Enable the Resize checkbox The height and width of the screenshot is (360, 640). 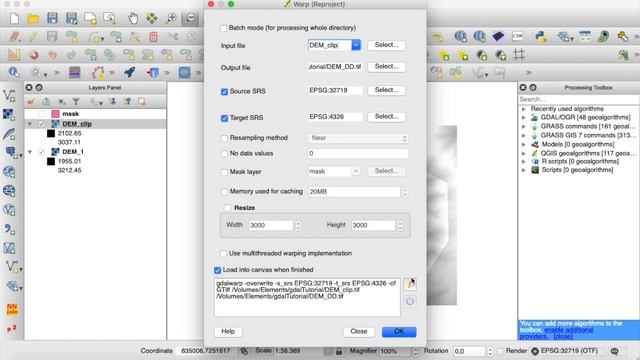227,208
